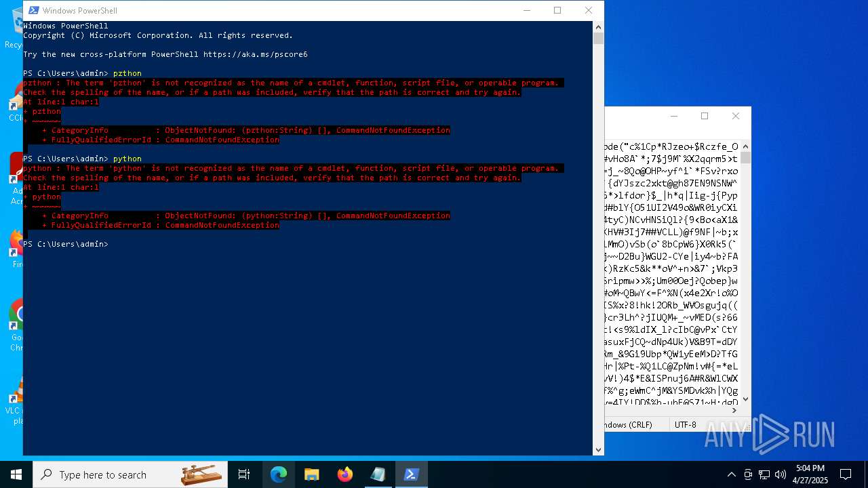Image resolution: width=868 pixels, height=488 pixels.
Task: Click the PowerShell icon in title bar
Action: (33, 10)
